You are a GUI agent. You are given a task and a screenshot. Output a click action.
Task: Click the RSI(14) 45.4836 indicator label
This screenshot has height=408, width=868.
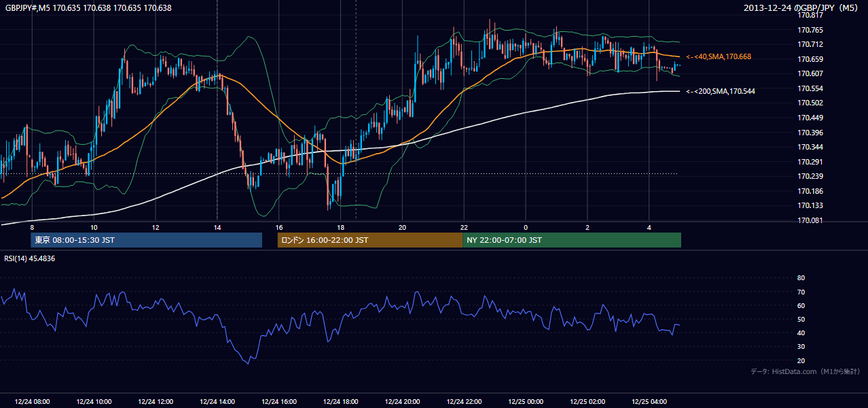30,258
